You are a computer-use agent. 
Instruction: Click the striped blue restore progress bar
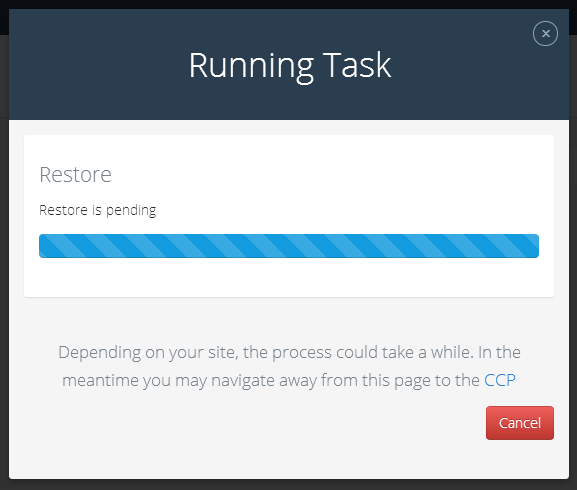tap(289, 246)
